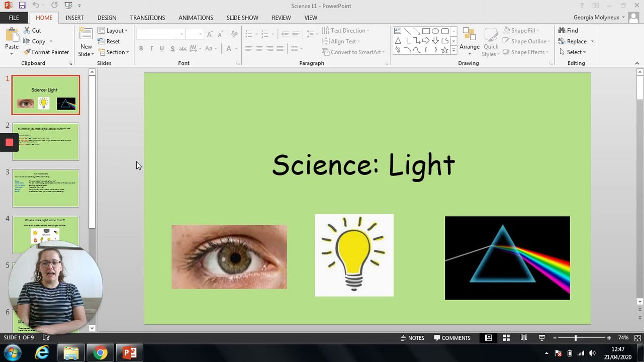Open the Layout dropdown

click(x=113, y=31)
